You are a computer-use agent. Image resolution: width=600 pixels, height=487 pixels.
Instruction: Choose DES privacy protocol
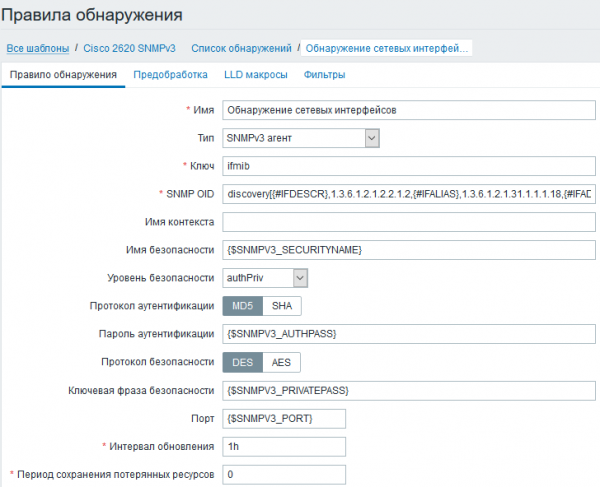(x=242, y=362)
